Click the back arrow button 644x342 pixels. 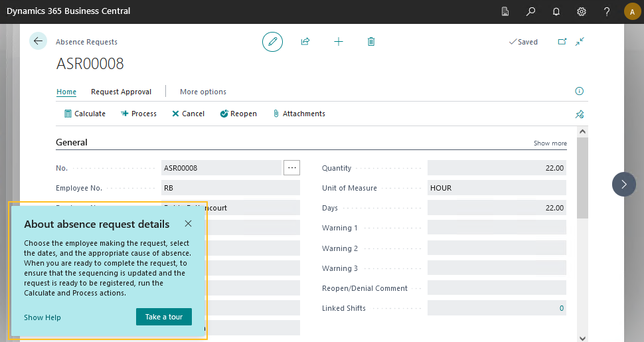tap(38, 41)
